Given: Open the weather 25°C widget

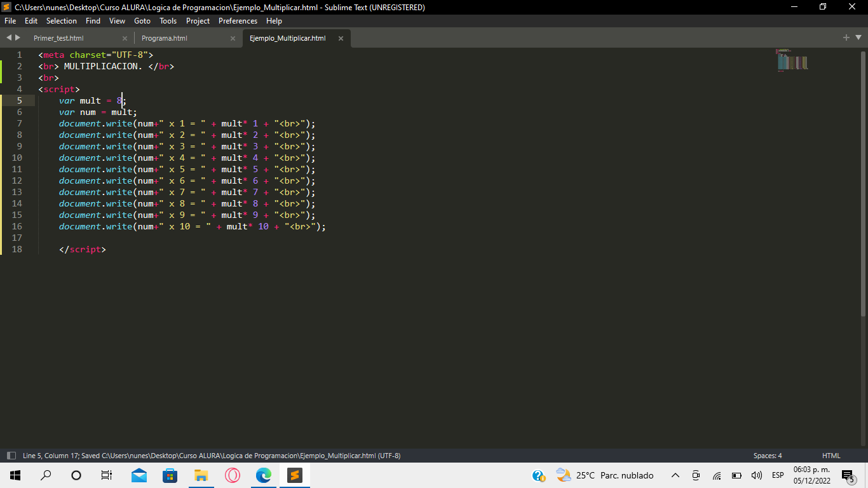Looking at the screenshot, I should [604, 475].
